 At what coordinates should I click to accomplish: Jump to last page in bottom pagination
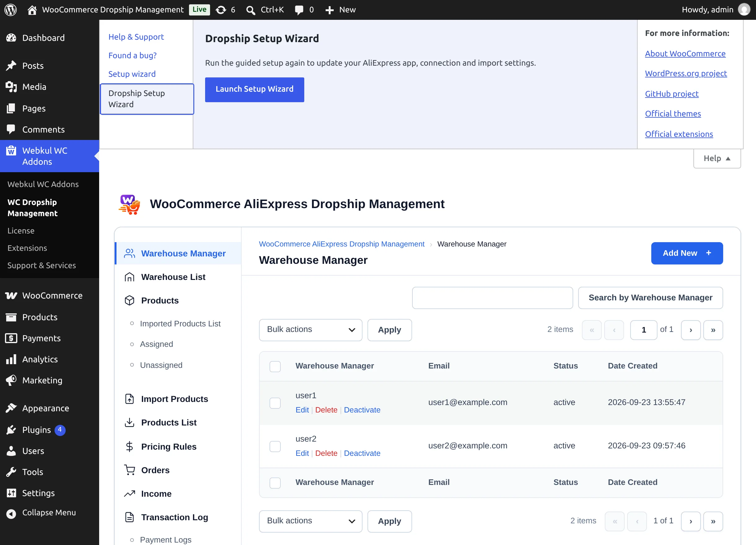(713, 521)
